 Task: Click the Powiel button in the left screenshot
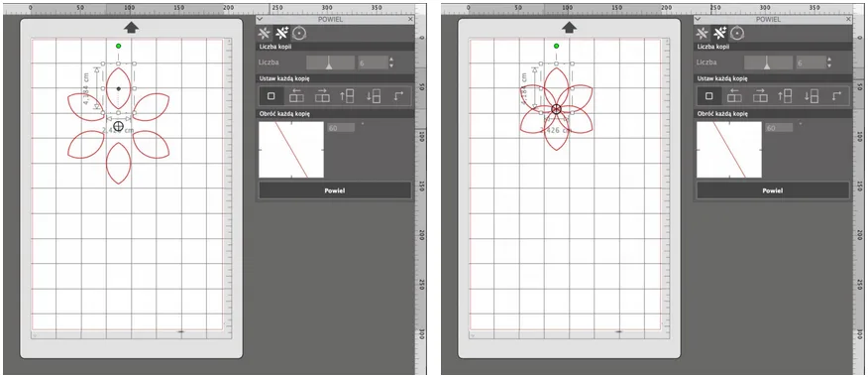pos(335,190)
